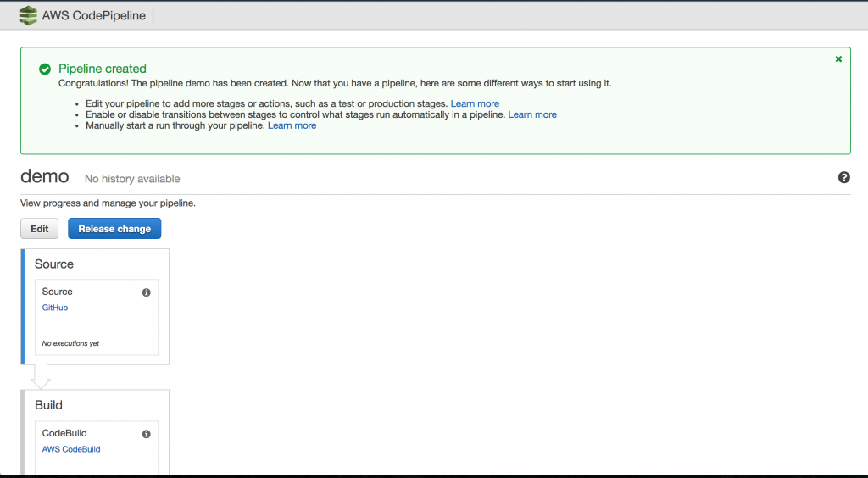Click the Build stage heading

coord(48,405)
